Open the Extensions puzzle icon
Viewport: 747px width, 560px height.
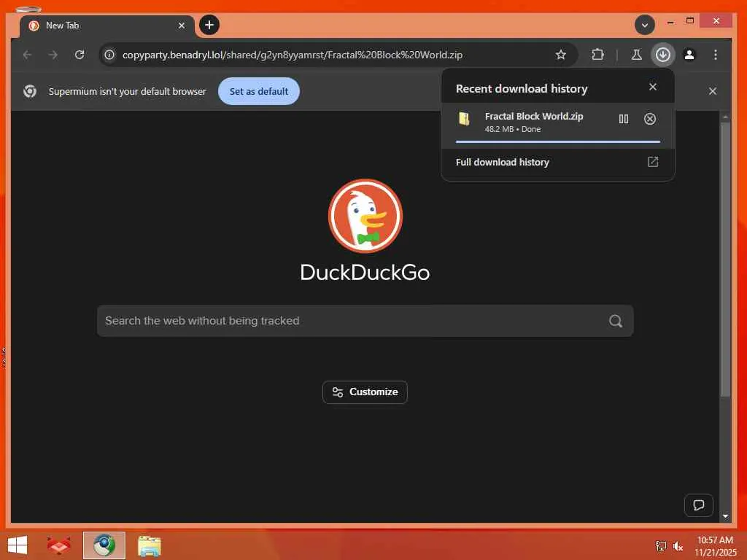[x=597, y=55]
